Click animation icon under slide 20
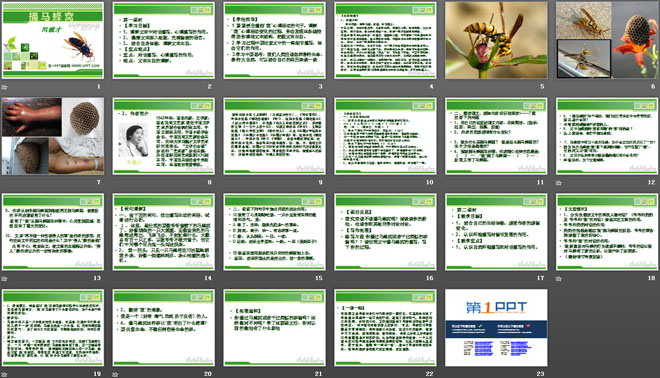Viewport: 660px width, 378px height. [x=115, y=374]
